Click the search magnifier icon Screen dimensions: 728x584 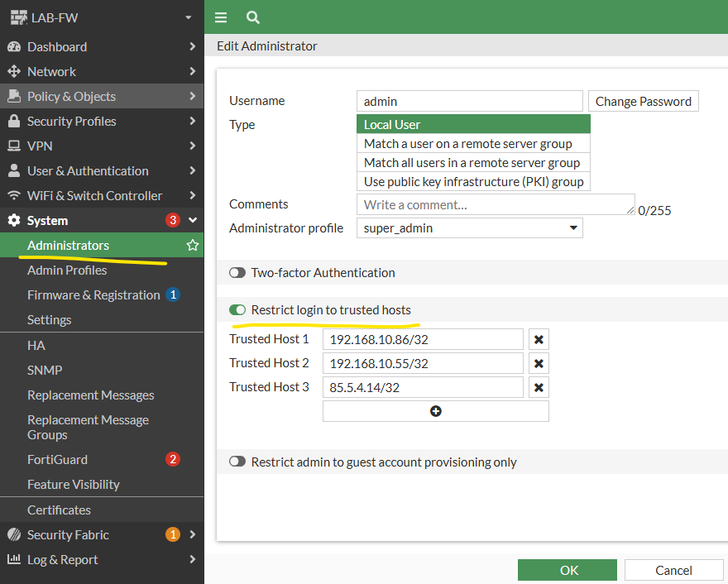253,17
